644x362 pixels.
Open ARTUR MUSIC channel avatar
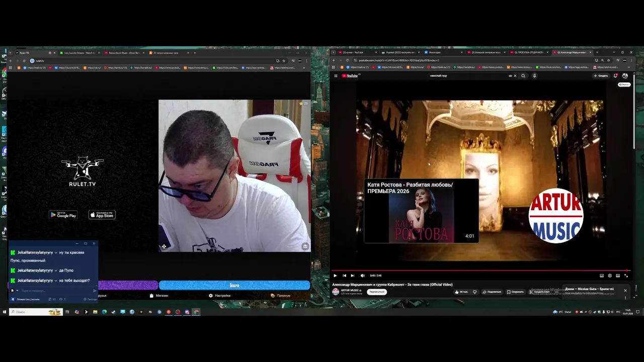[x=336, y=292]
